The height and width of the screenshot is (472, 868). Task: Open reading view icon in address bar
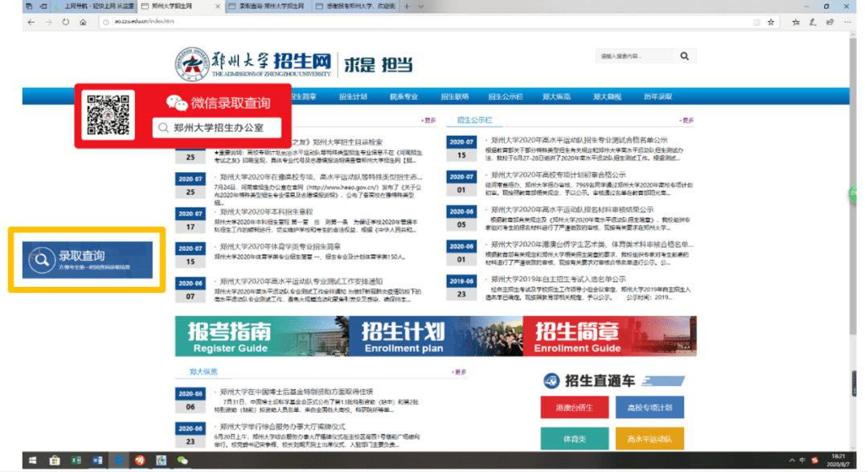(756, 23)
